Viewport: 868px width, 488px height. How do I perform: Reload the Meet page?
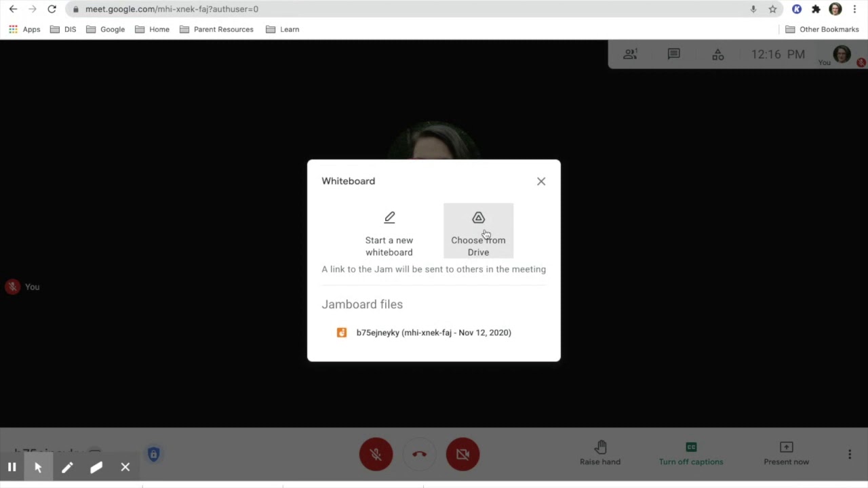coord(52,9)
